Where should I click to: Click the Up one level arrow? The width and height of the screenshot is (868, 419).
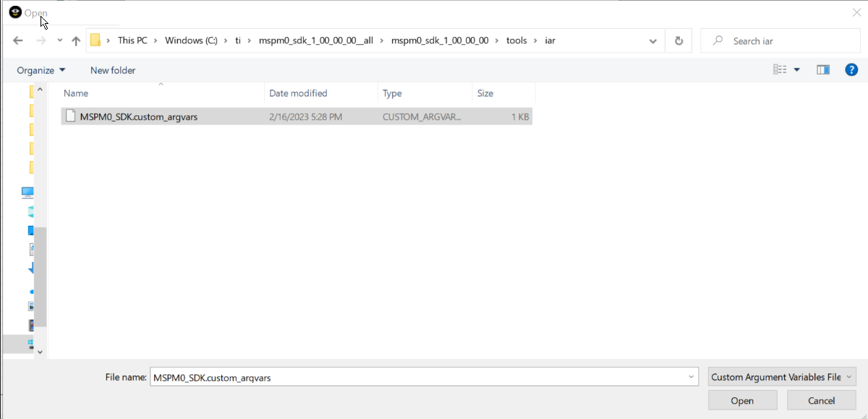[76, 41]
